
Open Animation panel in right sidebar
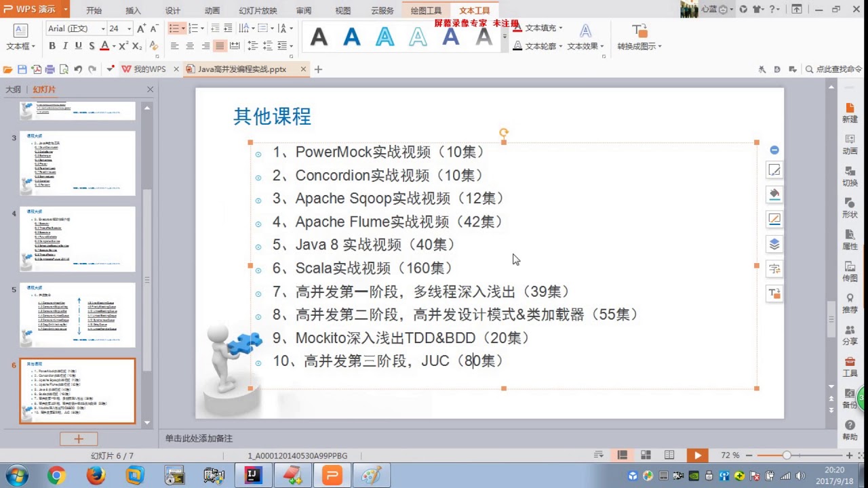[850, 144]
